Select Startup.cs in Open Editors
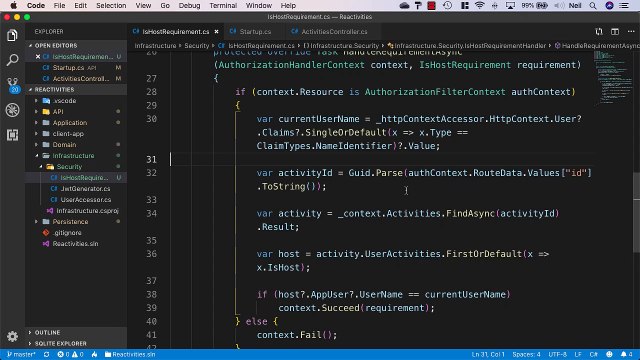Image resolution: width=640 pixels, height=360 pixels. click(x=76, y=68)
